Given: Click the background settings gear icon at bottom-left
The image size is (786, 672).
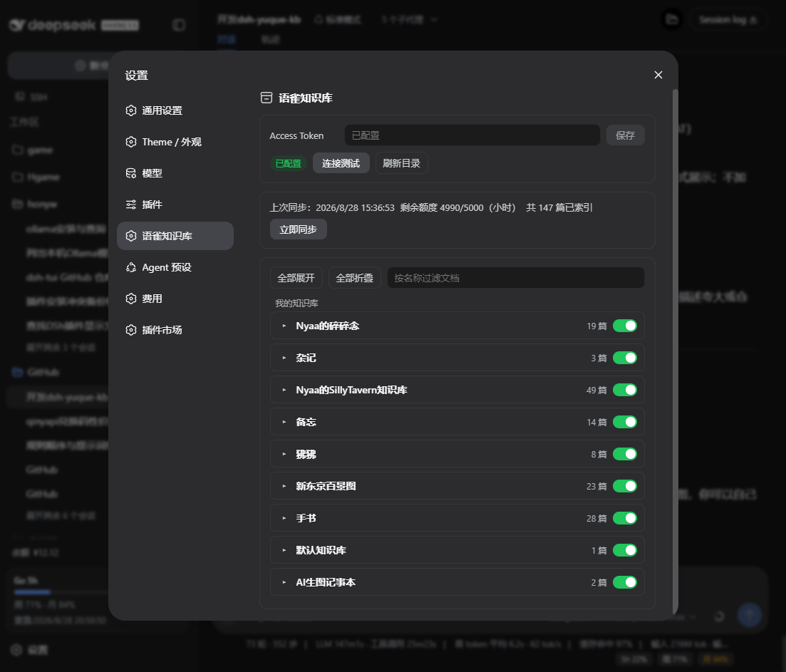Looking at the screenshot, I should pyautogui.click(x=16, y=650).
